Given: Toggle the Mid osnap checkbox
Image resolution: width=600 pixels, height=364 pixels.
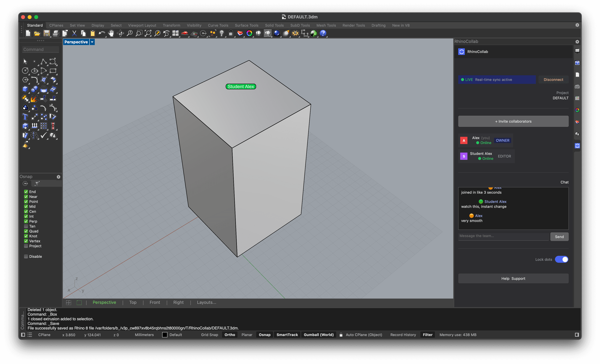Looking at the screenshot, I should coord(26,206).
